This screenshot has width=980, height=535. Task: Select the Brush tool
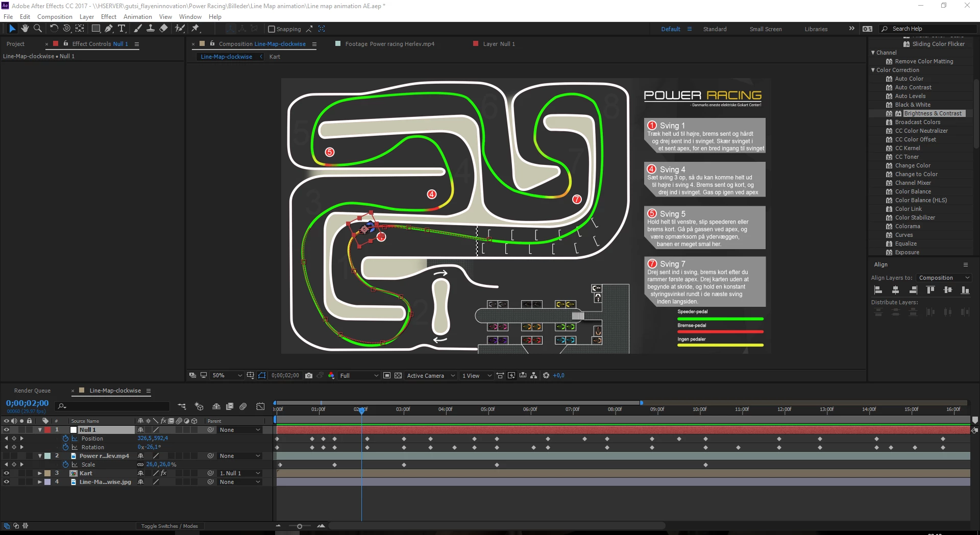pos(137,29)
